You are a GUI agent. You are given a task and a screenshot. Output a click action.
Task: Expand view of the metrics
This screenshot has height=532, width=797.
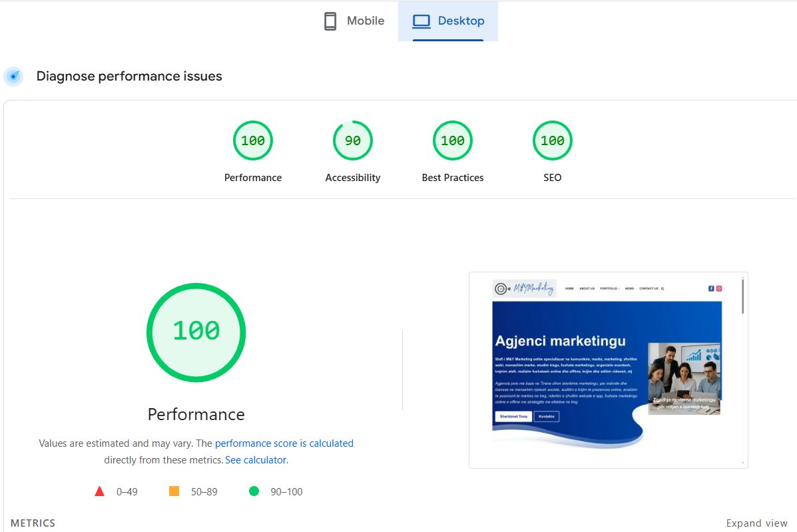[x=756, y=523]
